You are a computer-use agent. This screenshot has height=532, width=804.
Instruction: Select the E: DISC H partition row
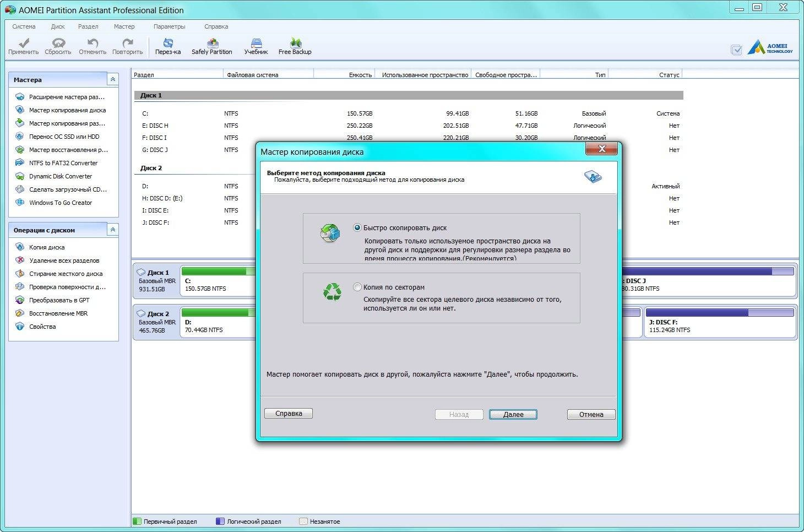coord(409,126)
